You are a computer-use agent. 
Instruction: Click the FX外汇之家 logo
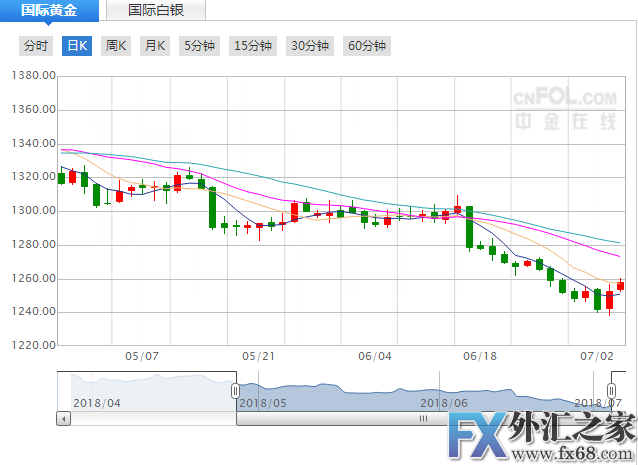point(540,438)
